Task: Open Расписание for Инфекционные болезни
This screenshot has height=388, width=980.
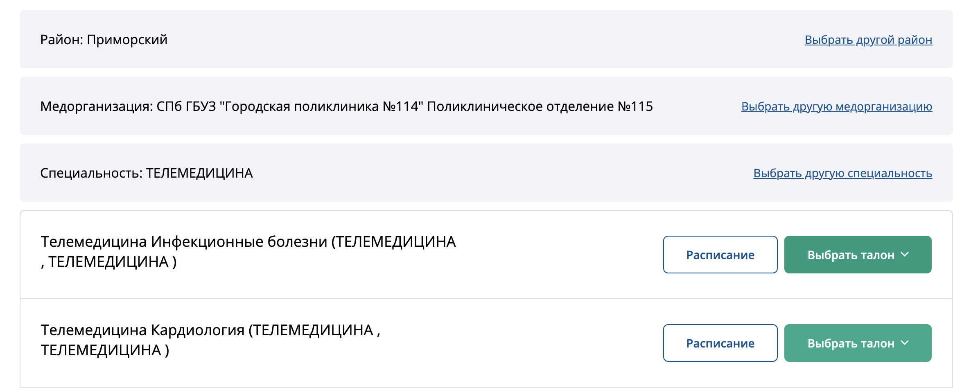Action: coord(720,255)
